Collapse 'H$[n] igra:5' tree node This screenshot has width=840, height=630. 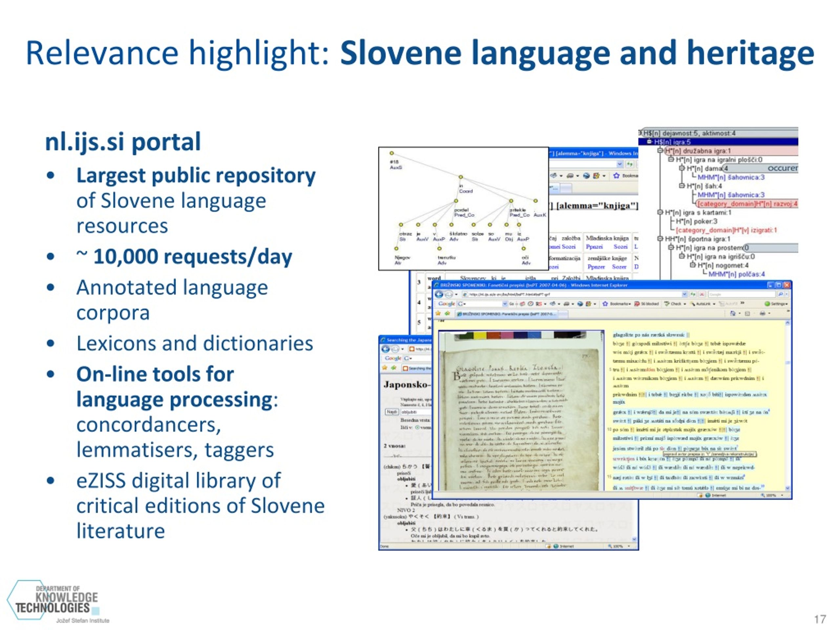point(649,142)
